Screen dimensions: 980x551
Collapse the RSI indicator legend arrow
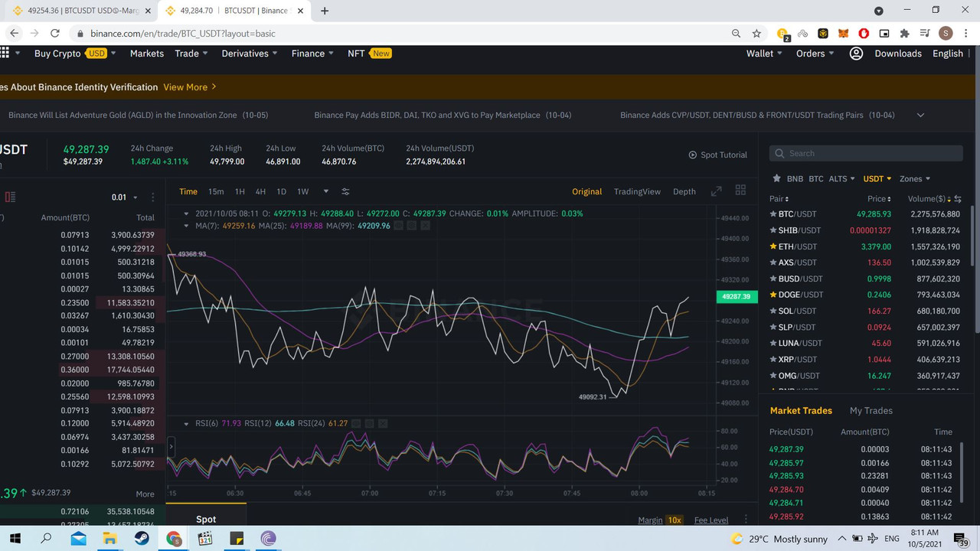[186, 423]
